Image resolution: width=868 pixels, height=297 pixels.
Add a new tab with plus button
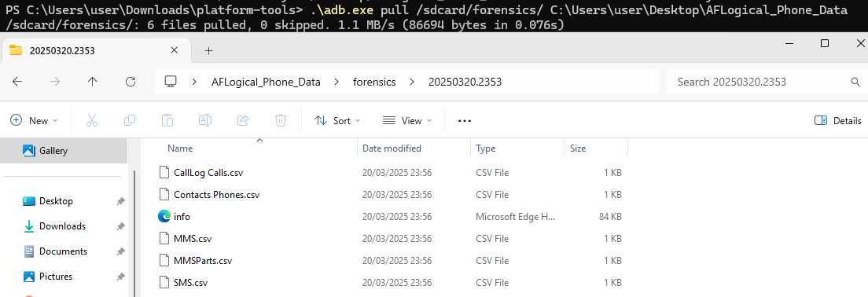[208, 51]
